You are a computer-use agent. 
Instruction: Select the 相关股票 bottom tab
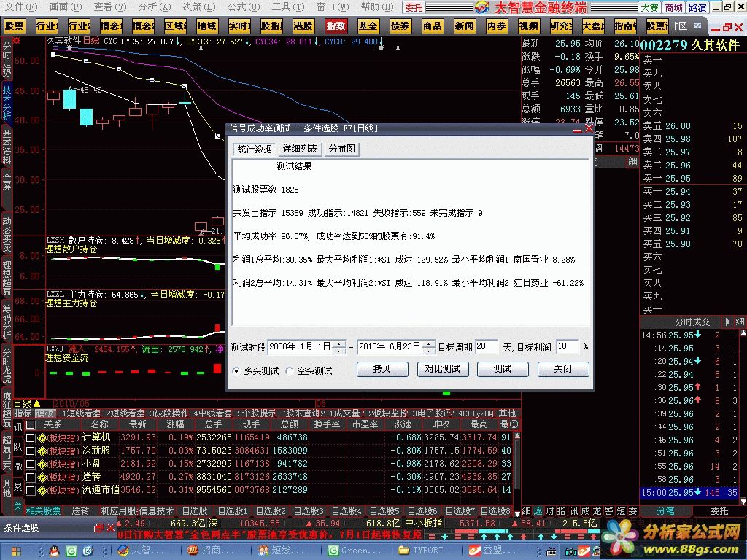pos(43,511)
